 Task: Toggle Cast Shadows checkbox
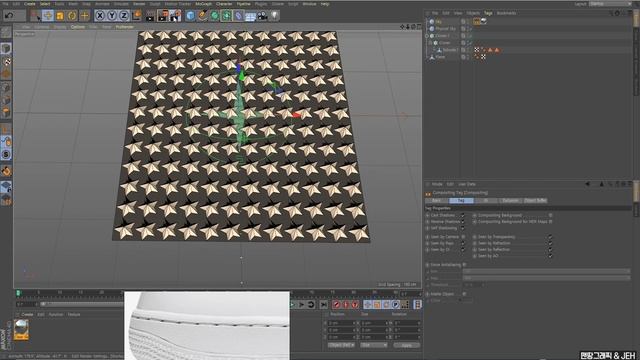(463, 215)
